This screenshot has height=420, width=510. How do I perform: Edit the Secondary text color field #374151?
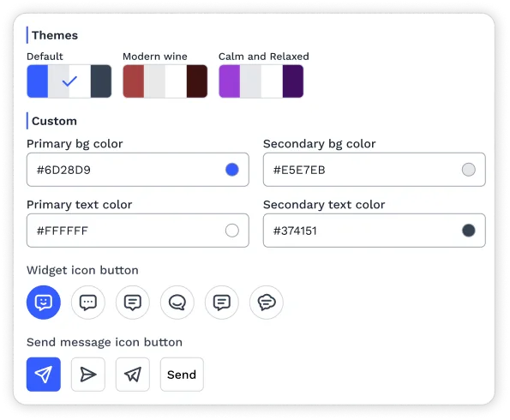[x=374, y=231]
